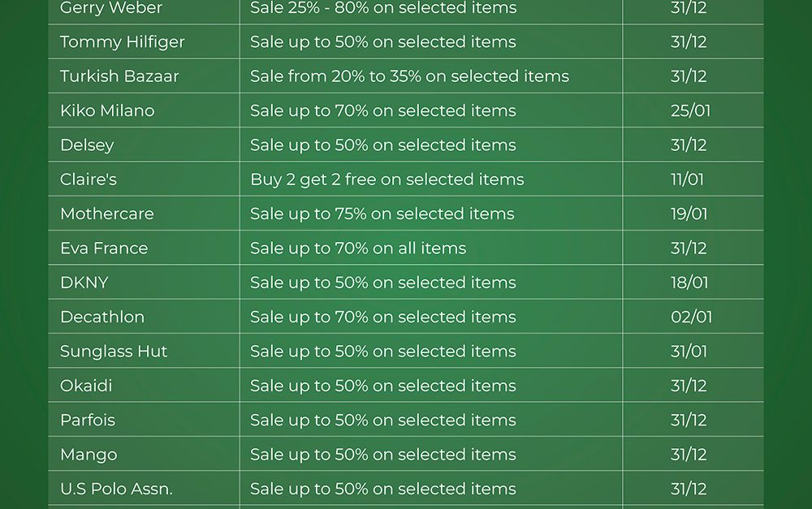Select Eva France sale on all items
Screen dimensions: 812x509
(x=358, y=248)
